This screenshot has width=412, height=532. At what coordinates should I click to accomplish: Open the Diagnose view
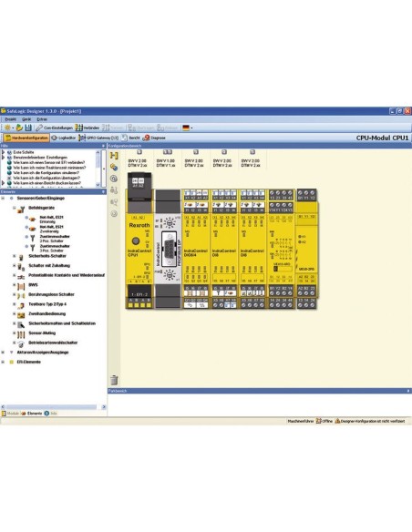[154, 138]
